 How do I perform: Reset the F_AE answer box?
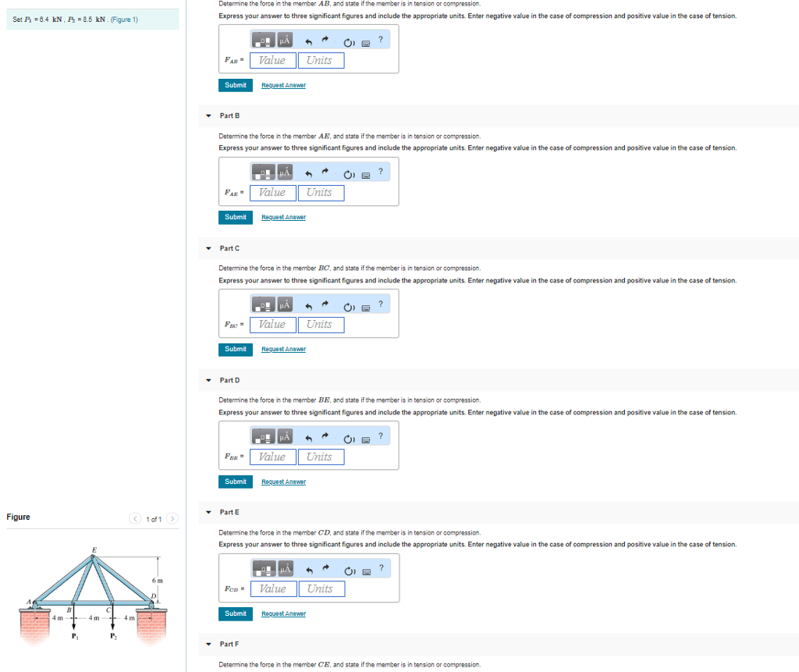[349, 175]
